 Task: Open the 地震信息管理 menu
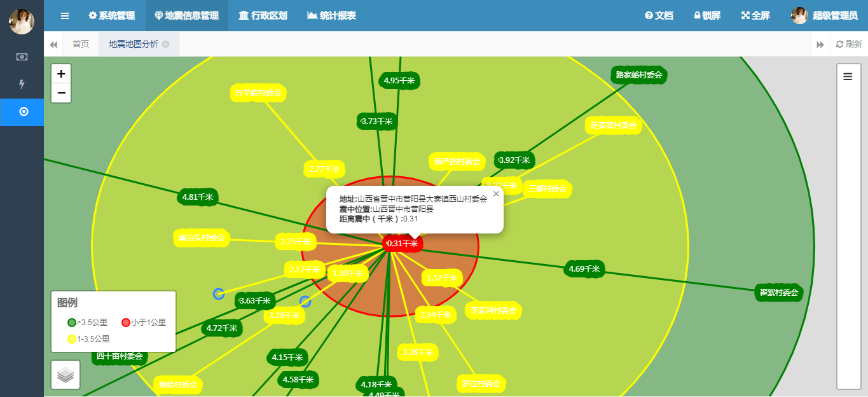[187, 15]
